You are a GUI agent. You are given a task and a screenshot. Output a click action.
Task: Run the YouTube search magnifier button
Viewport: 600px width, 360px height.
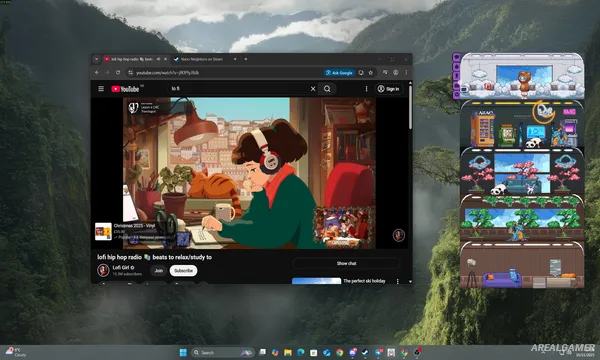pos(327,89)
